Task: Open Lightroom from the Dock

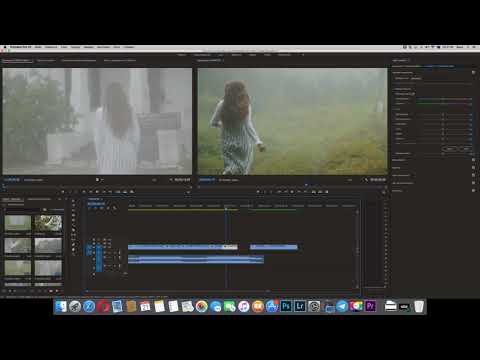Action: pos(300,306)
